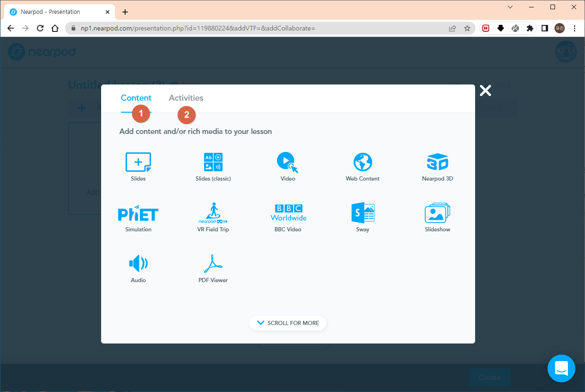The height and width of the screenshot is (392, 585).
Task: Add a Sway item
Action: (x=362, y=218)
